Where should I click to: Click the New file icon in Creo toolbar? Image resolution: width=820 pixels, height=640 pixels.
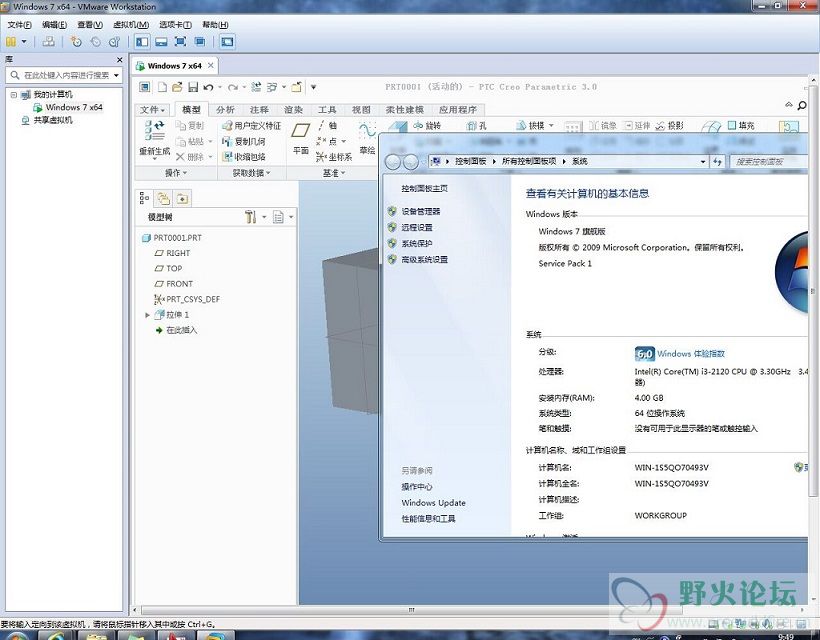pos(162,87)
